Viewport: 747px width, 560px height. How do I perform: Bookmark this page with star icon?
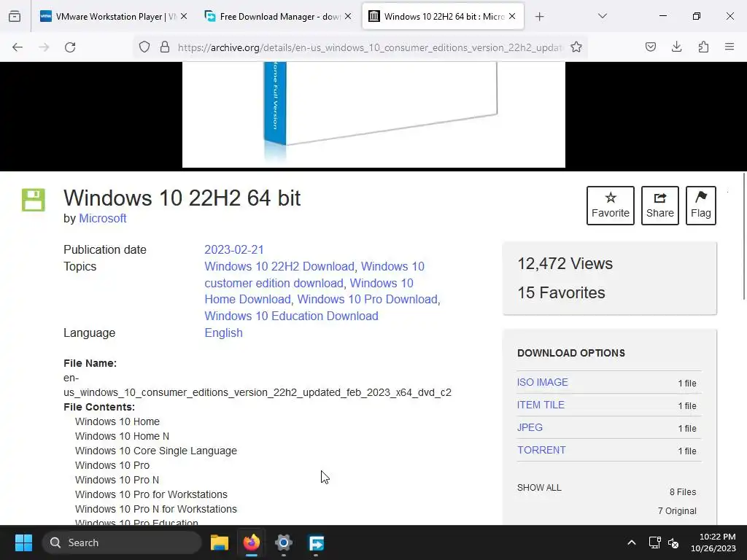(576, 47)
